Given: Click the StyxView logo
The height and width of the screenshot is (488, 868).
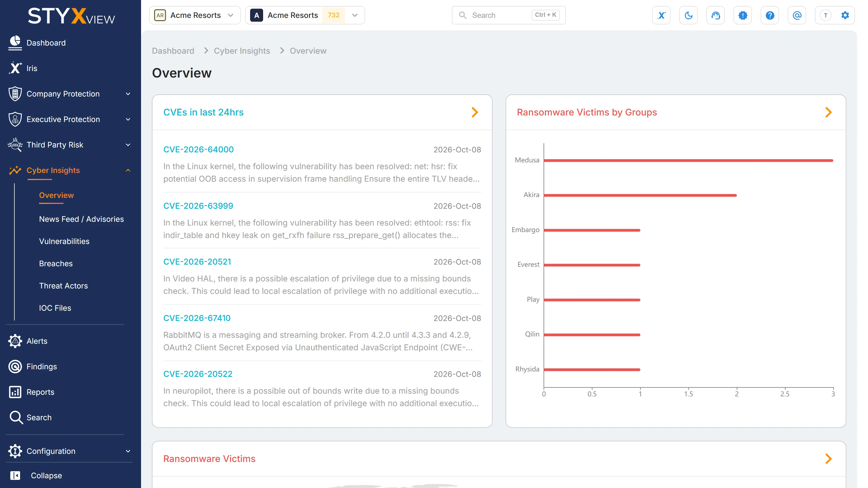Looking at the screenshot, I should (x=71, y=16).
